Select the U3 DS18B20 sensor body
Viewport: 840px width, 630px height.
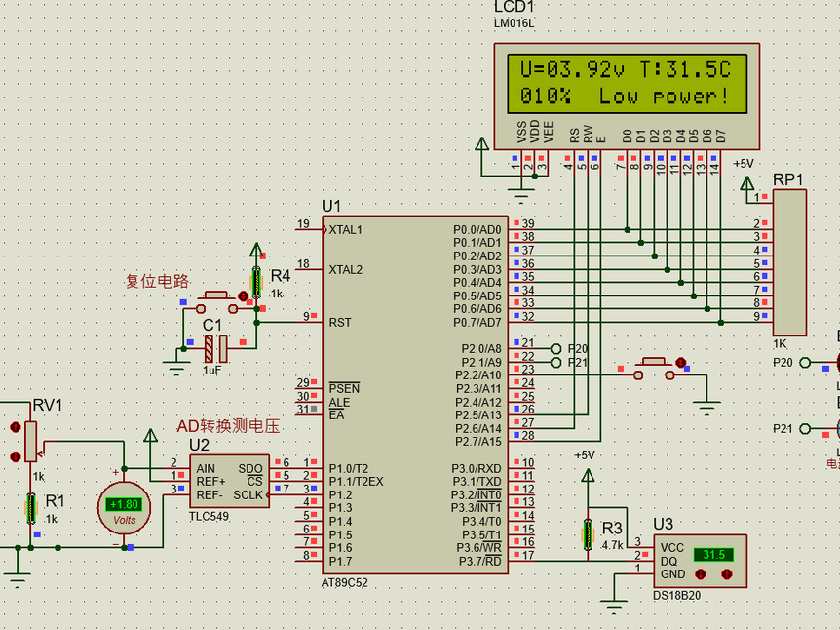coord(701,561)
